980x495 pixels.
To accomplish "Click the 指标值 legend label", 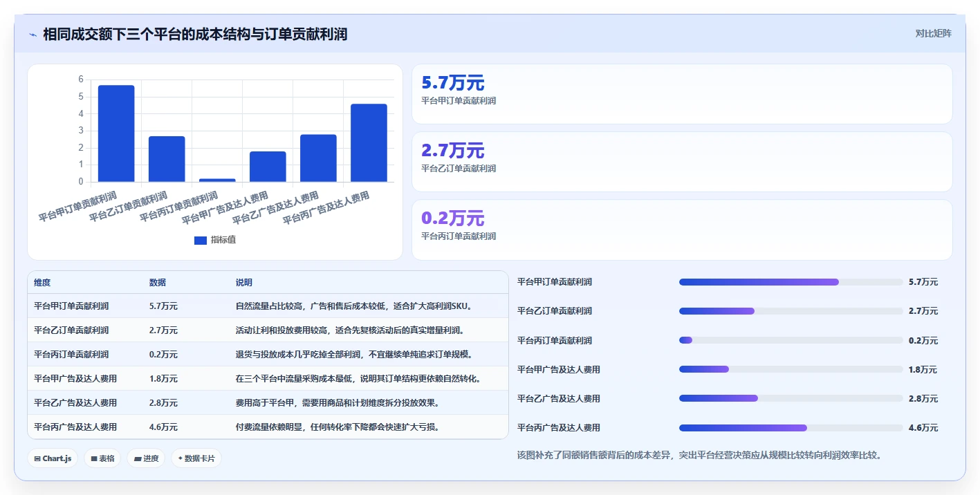I will (x=223, y=240).
